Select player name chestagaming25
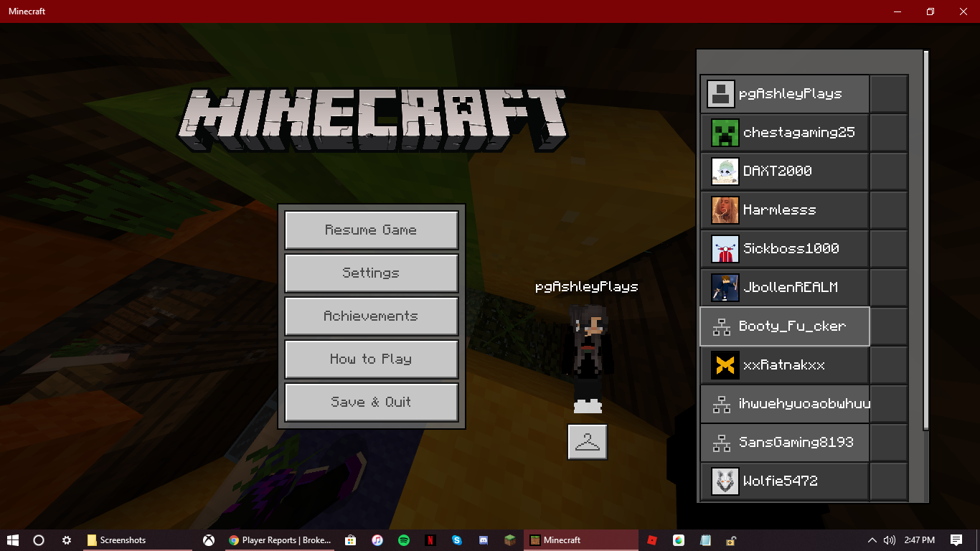980x551 pixels. (799, 133)
